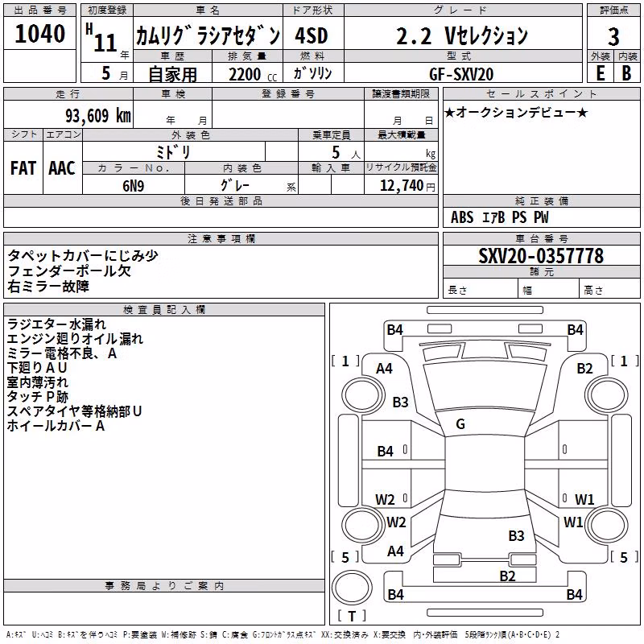Click inspector note 室内薄汚れ

point(37,382)
